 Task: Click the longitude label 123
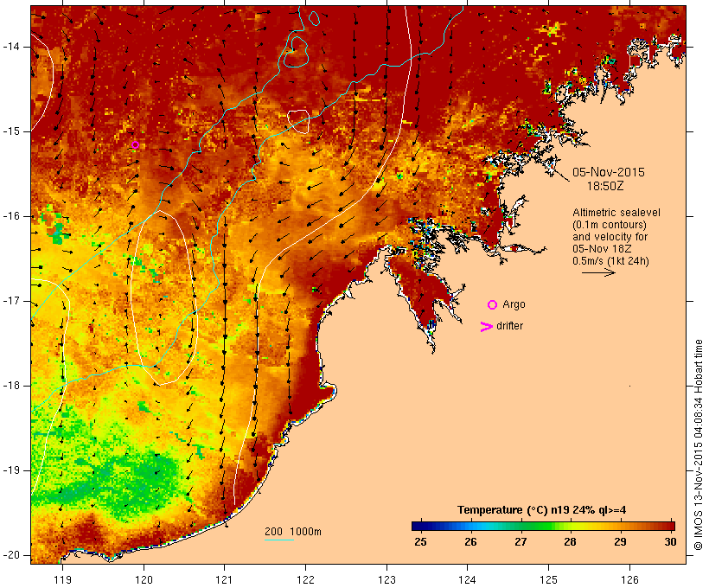[x=386, y=579]
